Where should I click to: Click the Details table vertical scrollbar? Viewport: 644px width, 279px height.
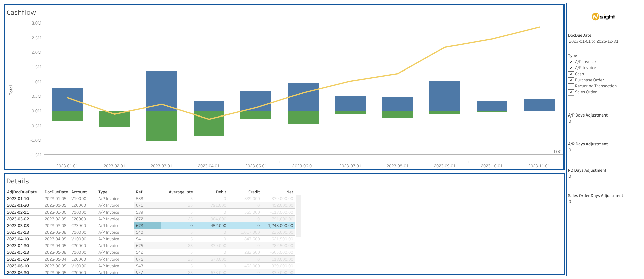298,216
